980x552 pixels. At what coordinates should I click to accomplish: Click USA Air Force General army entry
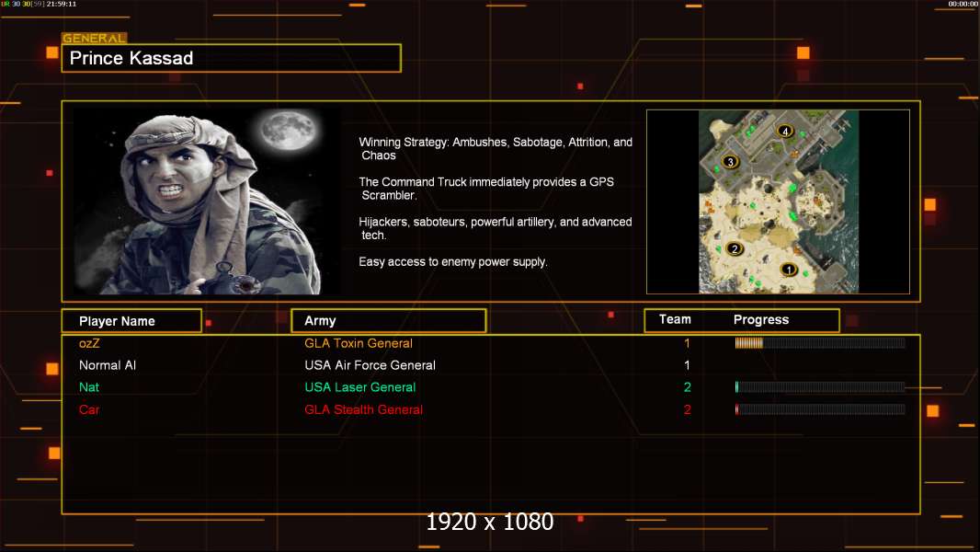[x=370, y=365]
